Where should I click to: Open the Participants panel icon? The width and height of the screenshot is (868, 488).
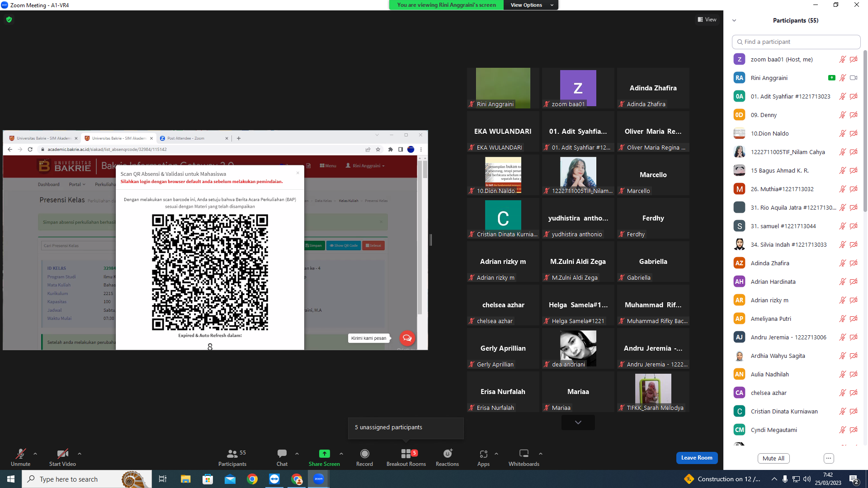tap(232, 454)
